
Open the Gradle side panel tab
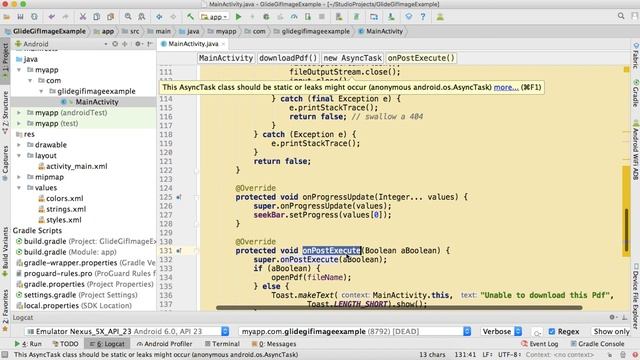pos(636,93)
